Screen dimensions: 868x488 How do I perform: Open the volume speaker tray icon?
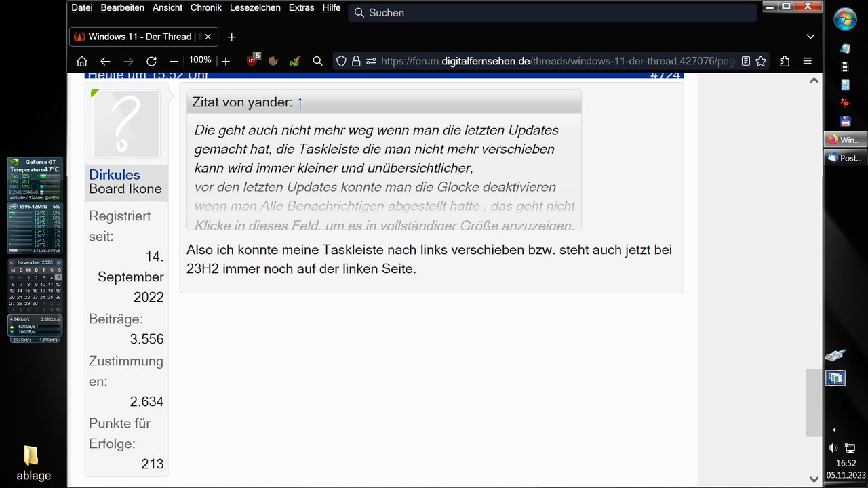click(833, 448)
